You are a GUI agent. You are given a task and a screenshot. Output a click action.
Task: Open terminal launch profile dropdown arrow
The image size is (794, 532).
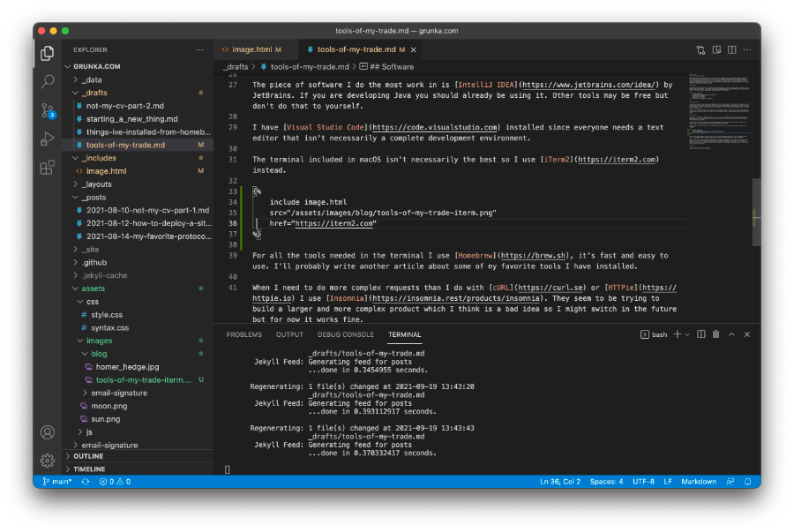pos(687,334)
